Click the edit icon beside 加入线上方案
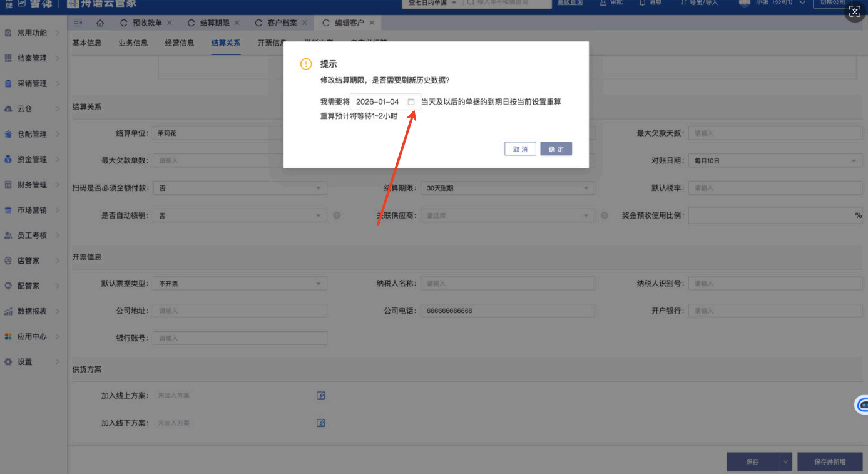868x474 pixels. coord(321,396)
